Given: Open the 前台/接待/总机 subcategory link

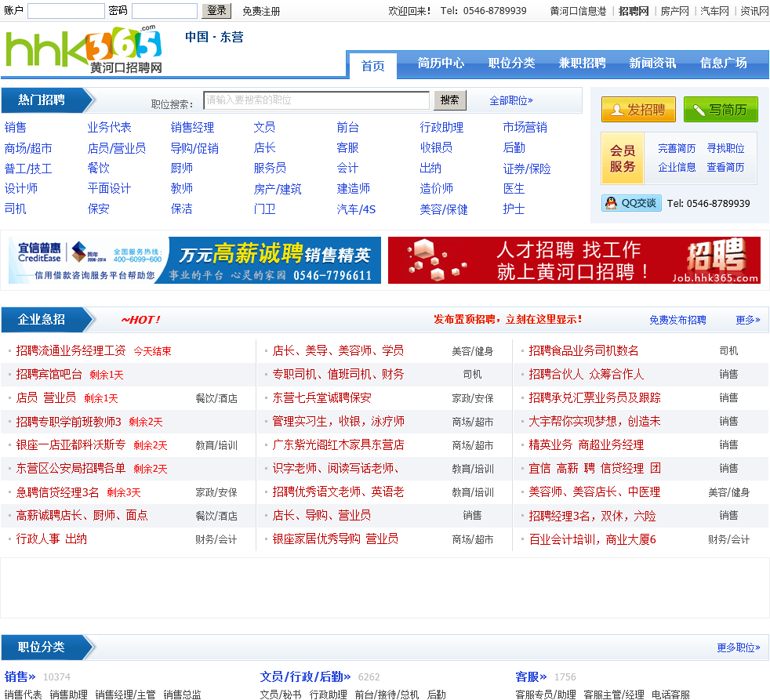Looking at the screenshot, I should pos(387,695).
